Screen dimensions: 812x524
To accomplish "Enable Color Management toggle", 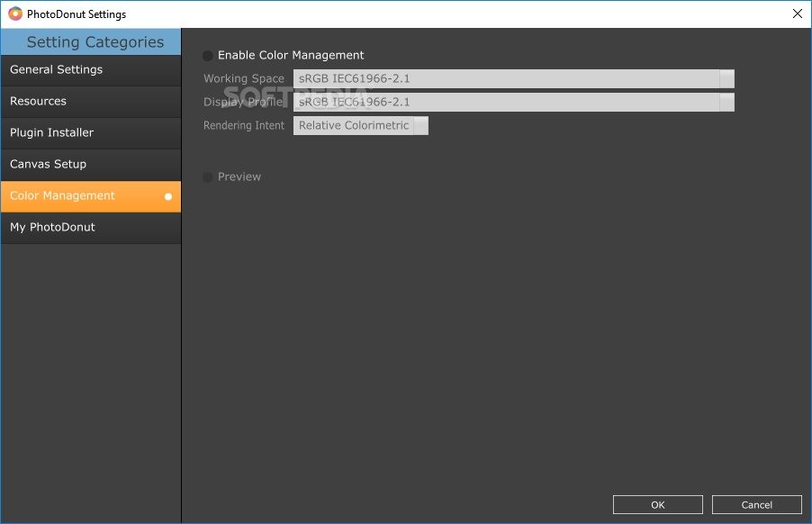I will (x=208, y=56).
